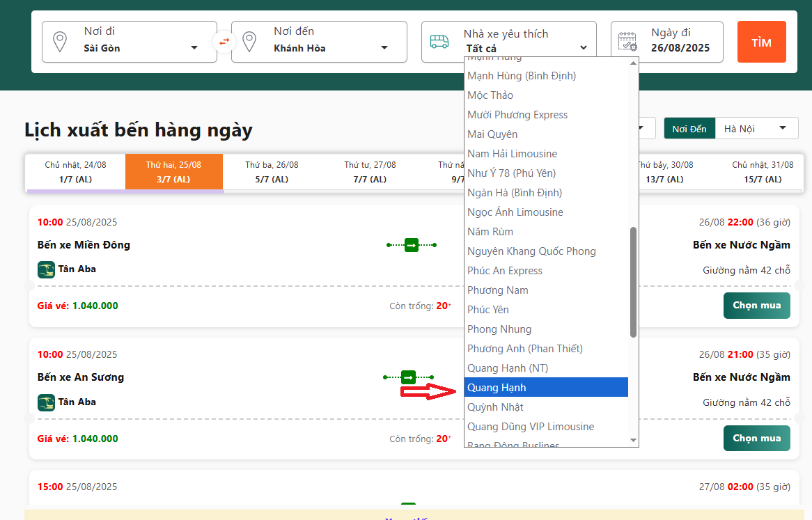Expand the Hà Nội destination filter dropdown
The height and width of the screenshot is (520, 812).
point(756,129)
